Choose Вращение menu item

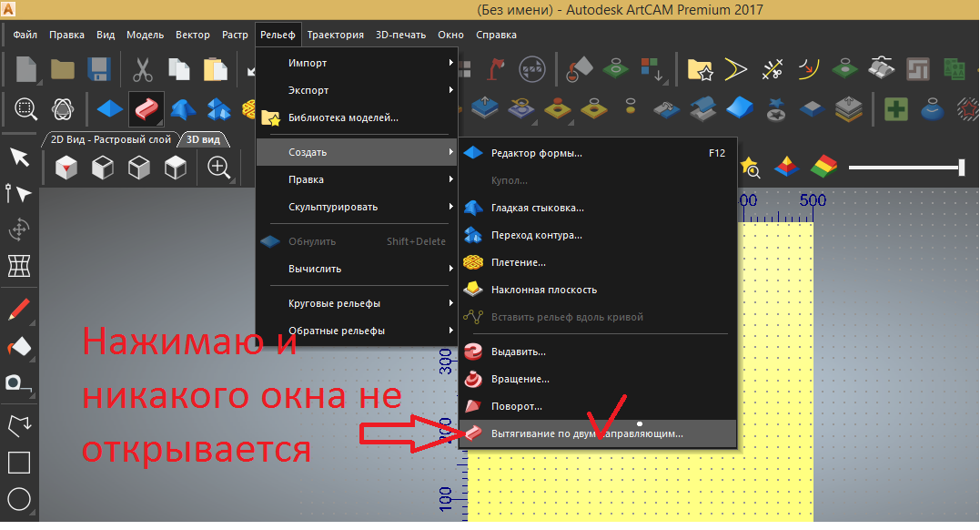coord(598,379)
